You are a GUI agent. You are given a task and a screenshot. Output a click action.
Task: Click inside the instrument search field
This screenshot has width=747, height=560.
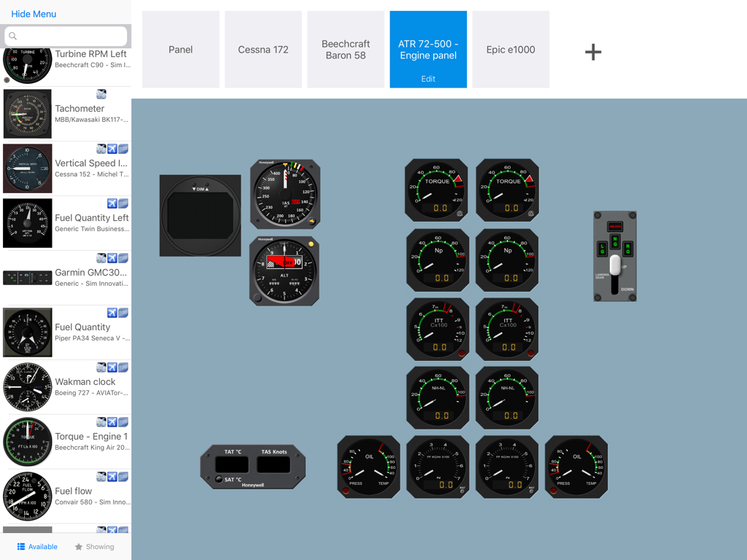coord(66,36)
